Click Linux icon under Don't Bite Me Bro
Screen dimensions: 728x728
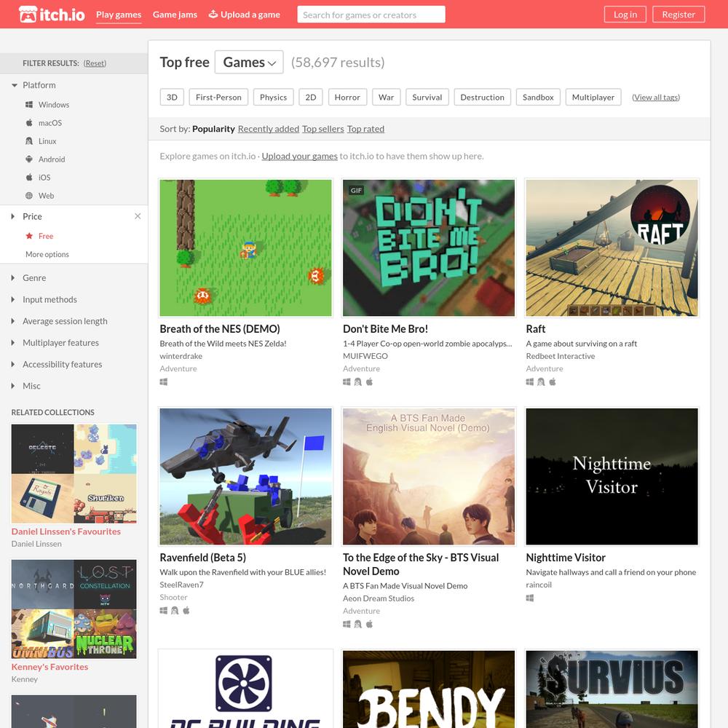(x=357, y=381)
